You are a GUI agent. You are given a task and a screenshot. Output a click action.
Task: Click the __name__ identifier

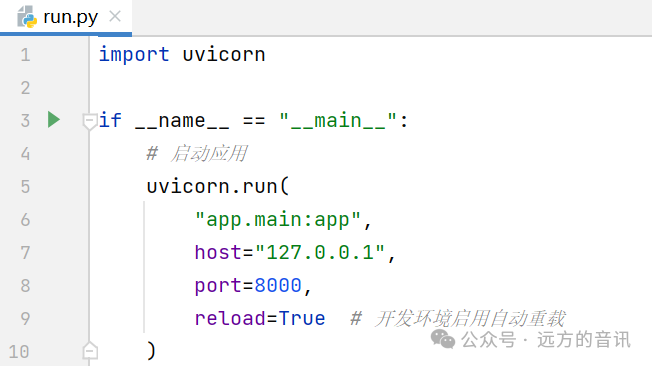182,121
